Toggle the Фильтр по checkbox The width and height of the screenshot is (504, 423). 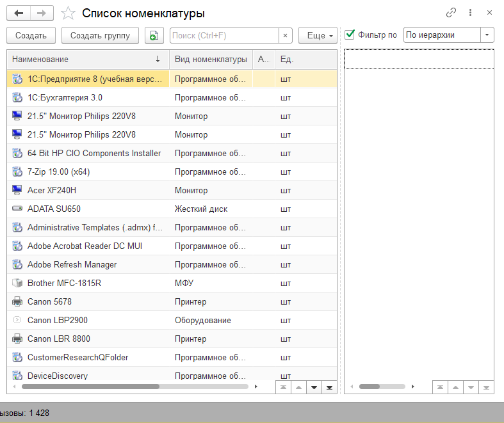tap(350, 35)
